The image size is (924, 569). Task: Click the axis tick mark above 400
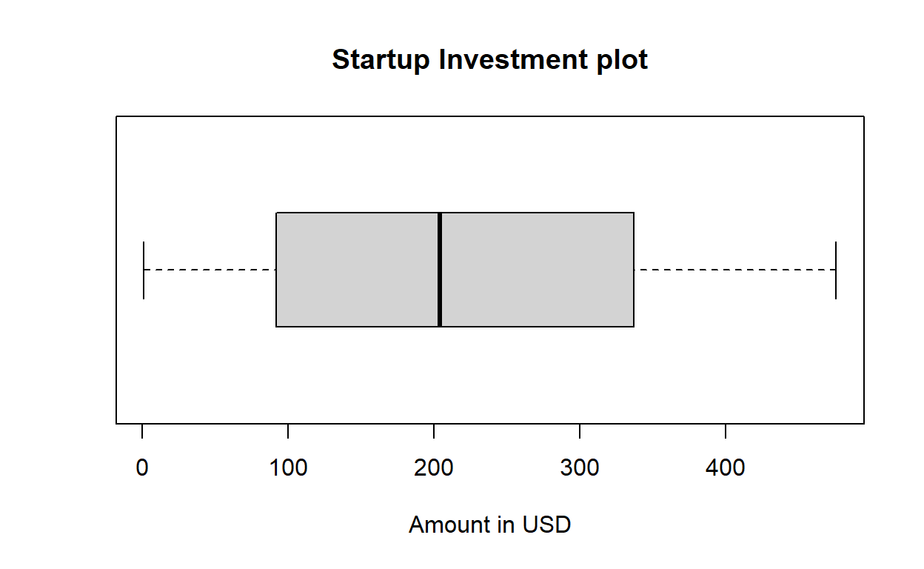click(x=726, y=430)
